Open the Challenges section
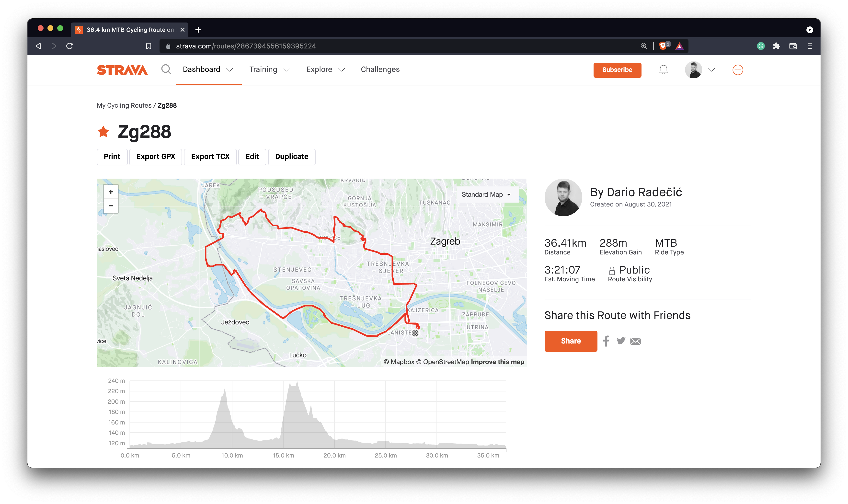 click(380, 69)
